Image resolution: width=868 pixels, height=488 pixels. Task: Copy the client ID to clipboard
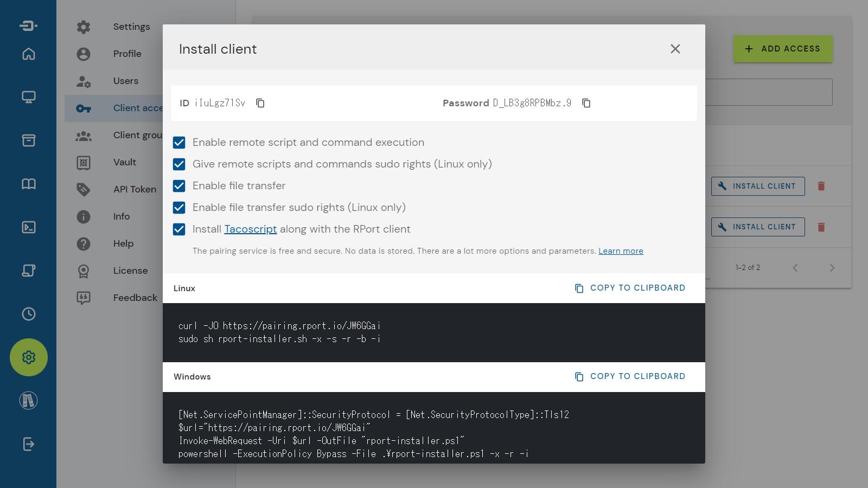pyautogui.click(x=260, y=103)
